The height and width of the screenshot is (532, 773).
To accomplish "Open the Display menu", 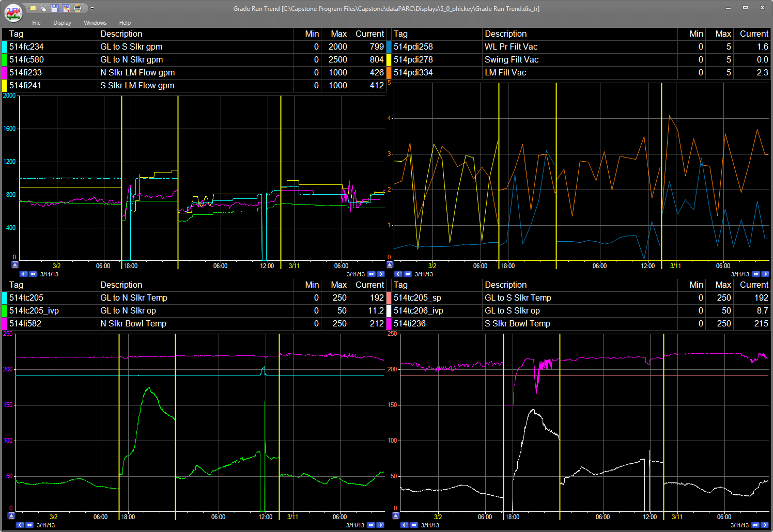I will 62,23.
